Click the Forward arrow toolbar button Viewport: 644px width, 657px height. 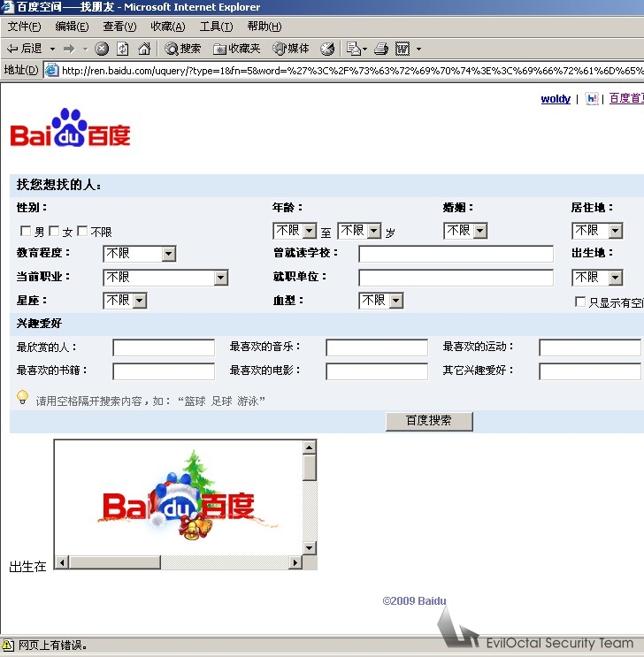pos(69,49)
